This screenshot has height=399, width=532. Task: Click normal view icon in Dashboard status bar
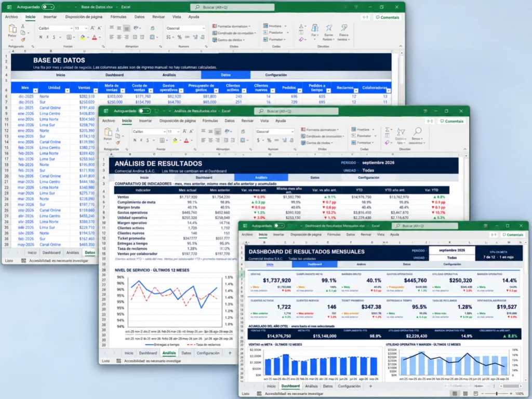click(x=455, y=394)
